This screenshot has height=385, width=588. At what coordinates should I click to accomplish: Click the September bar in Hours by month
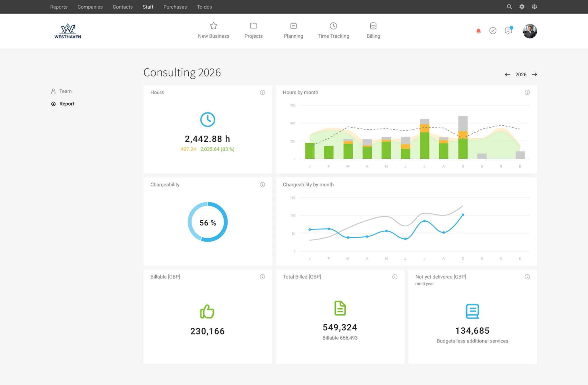pos(463,137)
